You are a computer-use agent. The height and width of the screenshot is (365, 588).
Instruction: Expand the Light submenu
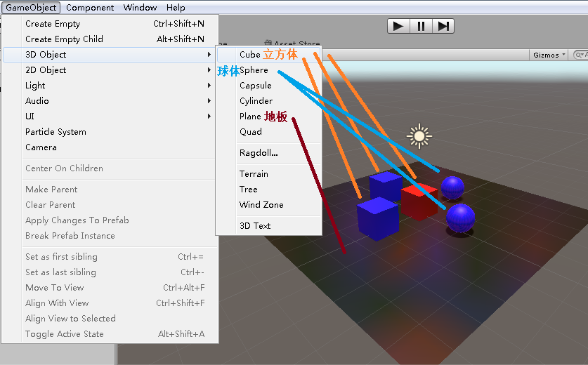pyautogui.click(x=110, y=86)
